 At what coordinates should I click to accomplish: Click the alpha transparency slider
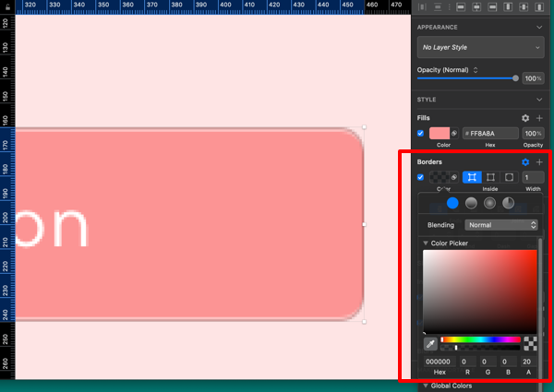coord(480,348)
